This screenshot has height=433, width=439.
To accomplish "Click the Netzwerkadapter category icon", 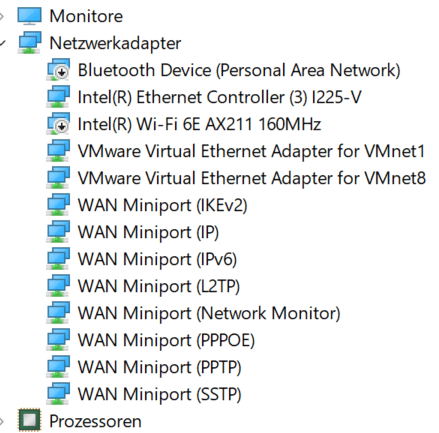I will point(29,43).
